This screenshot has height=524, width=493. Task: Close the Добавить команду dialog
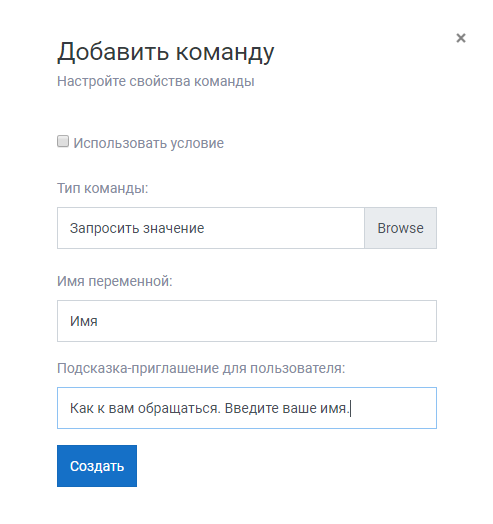click(461, 38)
